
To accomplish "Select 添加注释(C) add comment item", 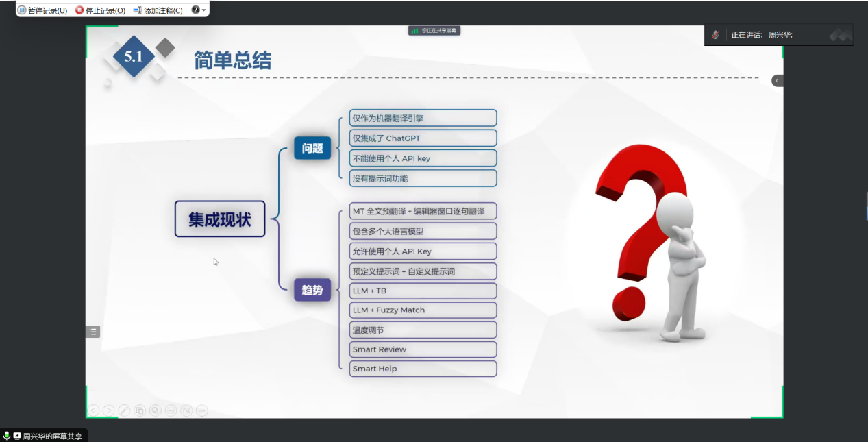I will pos(158,10).
